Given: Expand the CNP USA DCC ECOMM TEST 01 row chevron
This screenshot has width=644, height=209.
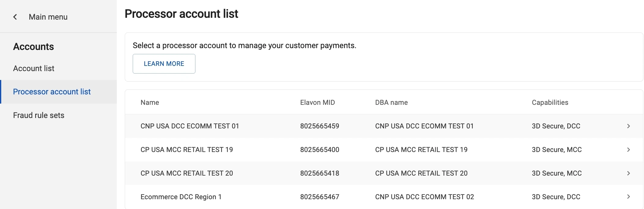Looking at the screenshot, I should (x=628, y=126).
